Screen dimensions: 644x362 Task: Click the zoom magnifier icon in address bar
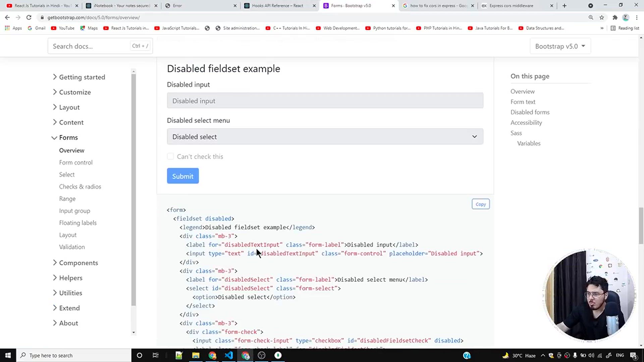point(591,17)
